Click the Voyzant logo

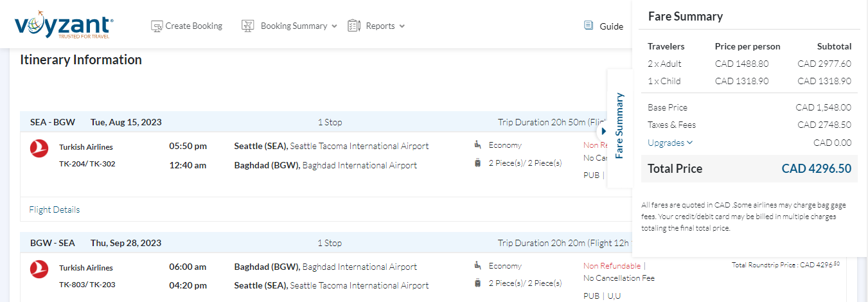[64, 25]
